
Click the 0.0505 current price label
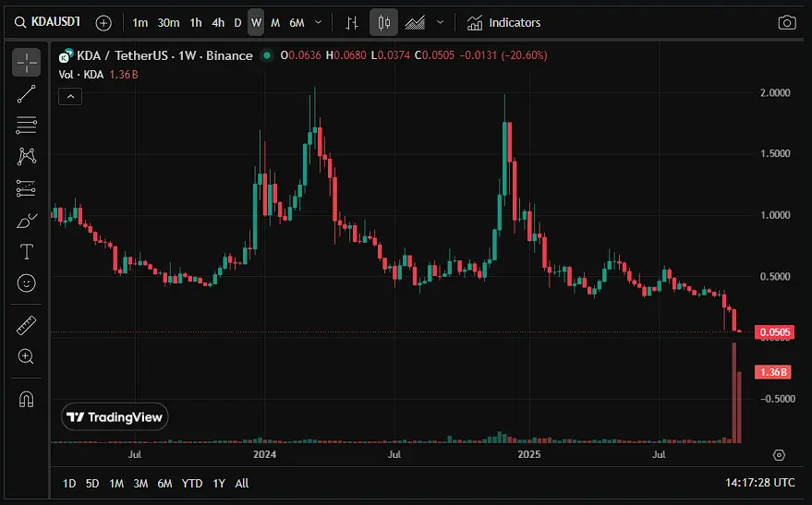(775, 332)
